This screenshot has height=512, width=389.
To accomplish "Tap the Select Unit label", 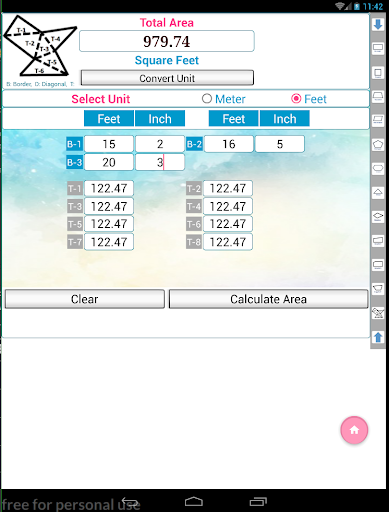I will click(101, 99).
